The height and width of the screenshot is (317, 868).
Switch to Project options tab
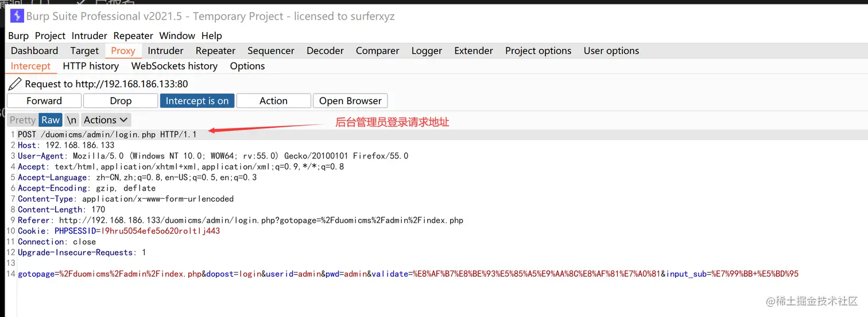click(538, 51)
